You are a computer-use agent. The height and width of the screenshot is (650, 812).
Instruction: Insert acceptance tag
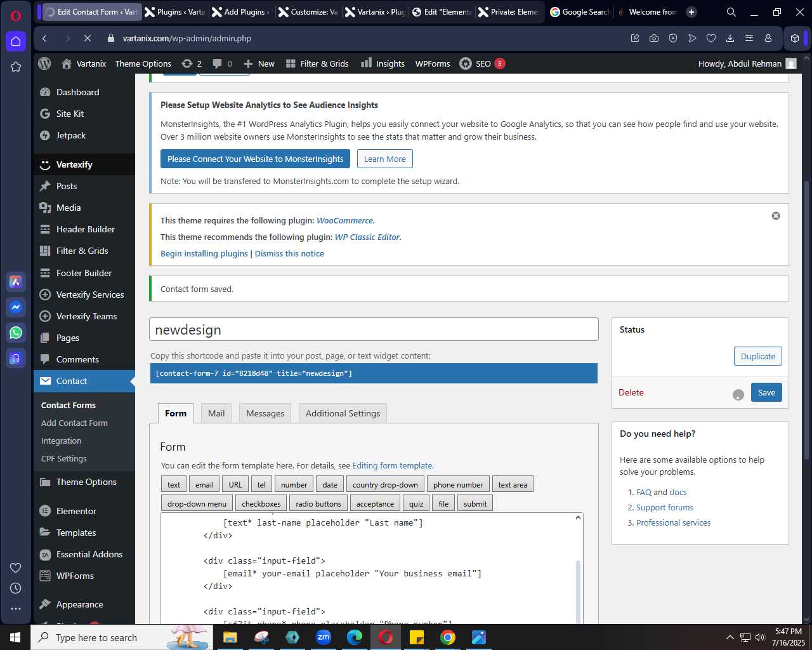pyautogui.click(x=375, y=503)
